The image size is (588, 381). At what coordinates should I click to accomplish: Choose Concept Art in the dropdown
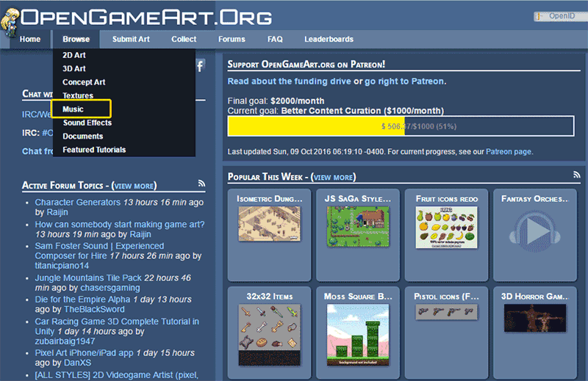tap(84, 82)
